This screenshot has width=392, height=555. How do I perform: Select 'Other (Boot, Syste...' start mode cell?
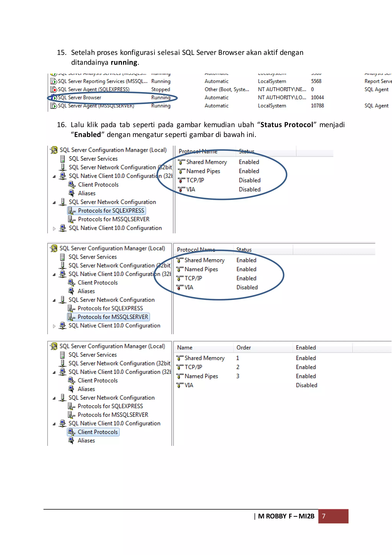pyautogui.click(x=227, y=89)
